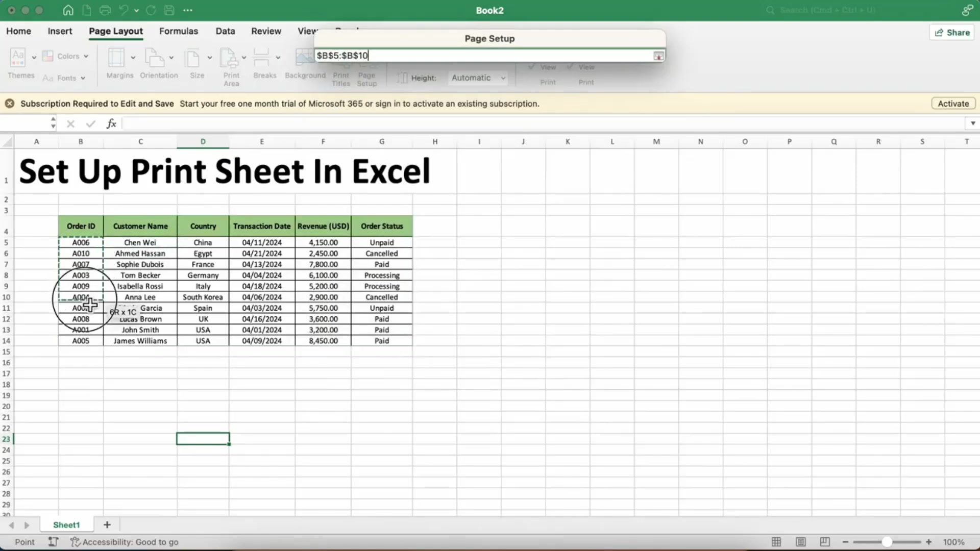Image resolution: width=980 pixels, height=551 pixels.
Task: Undo the last action
Action: pyautogui.click(x=124, y=10)
